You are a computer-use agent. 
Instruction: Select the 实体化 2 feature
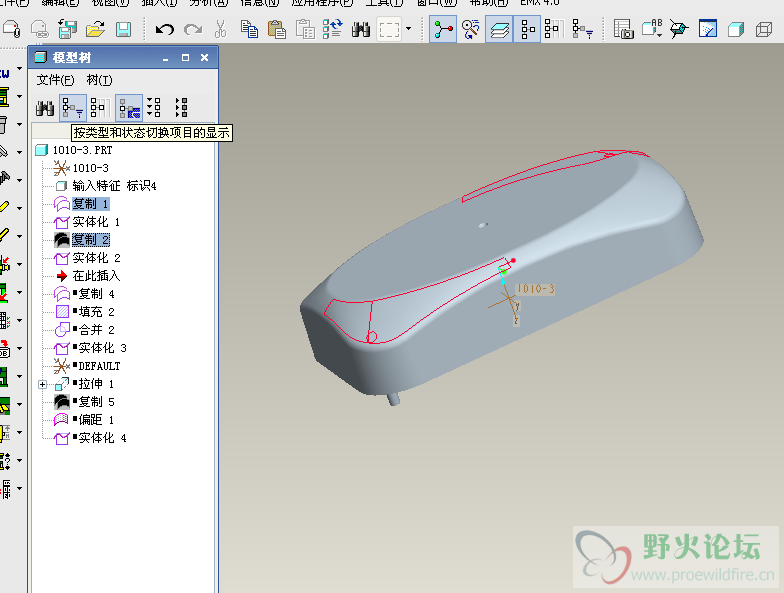coord(87,258)
